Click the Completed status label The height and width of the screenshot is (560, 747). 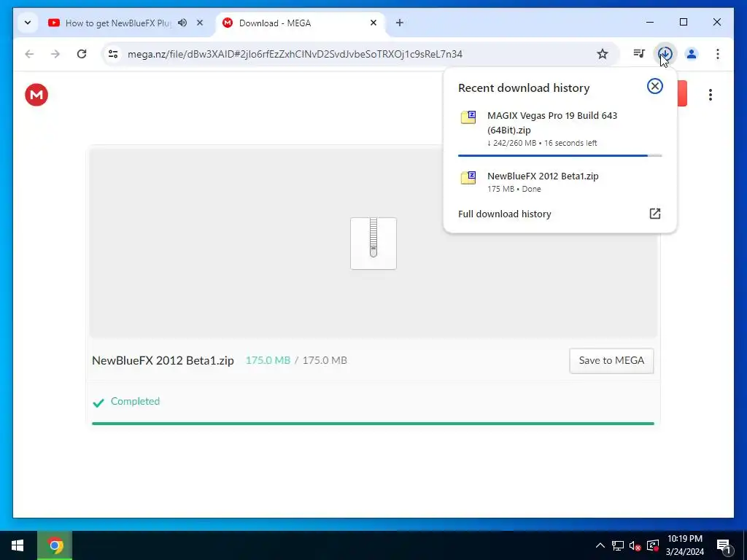pos(135,402)
